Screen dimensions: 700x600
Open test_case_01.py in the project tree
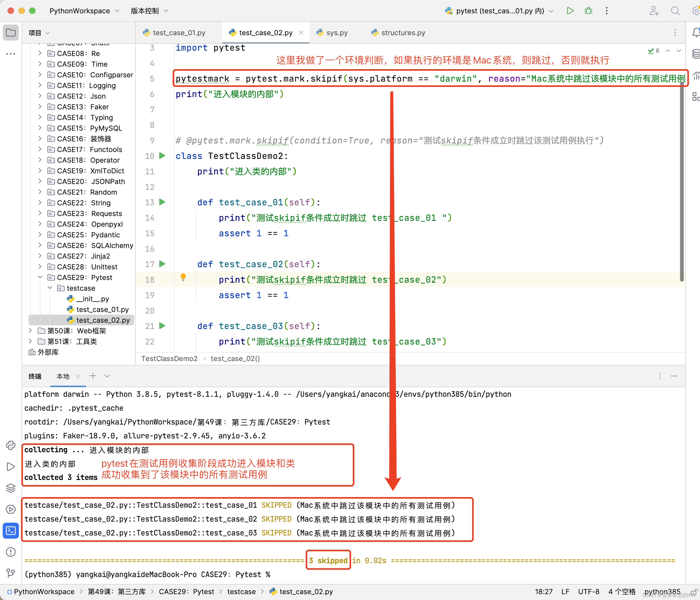click(x=98, y=309)
